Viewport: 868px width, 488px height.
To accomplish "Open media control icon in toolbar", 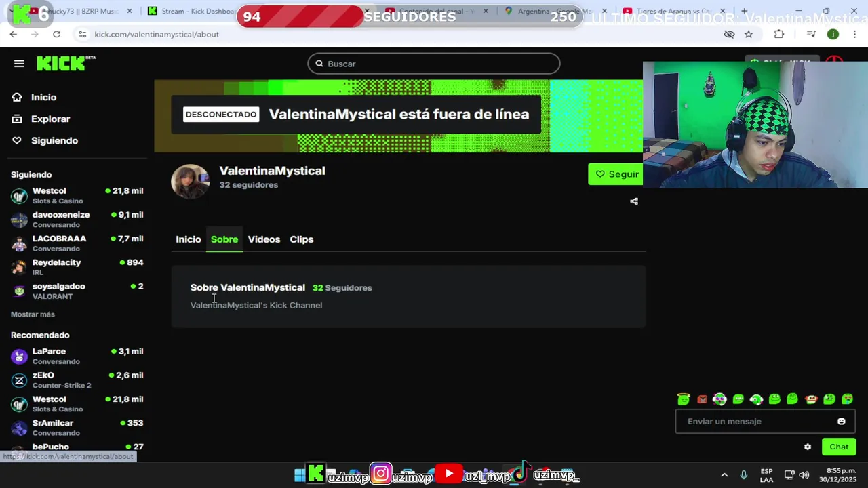I will click(x=811, y=34).
